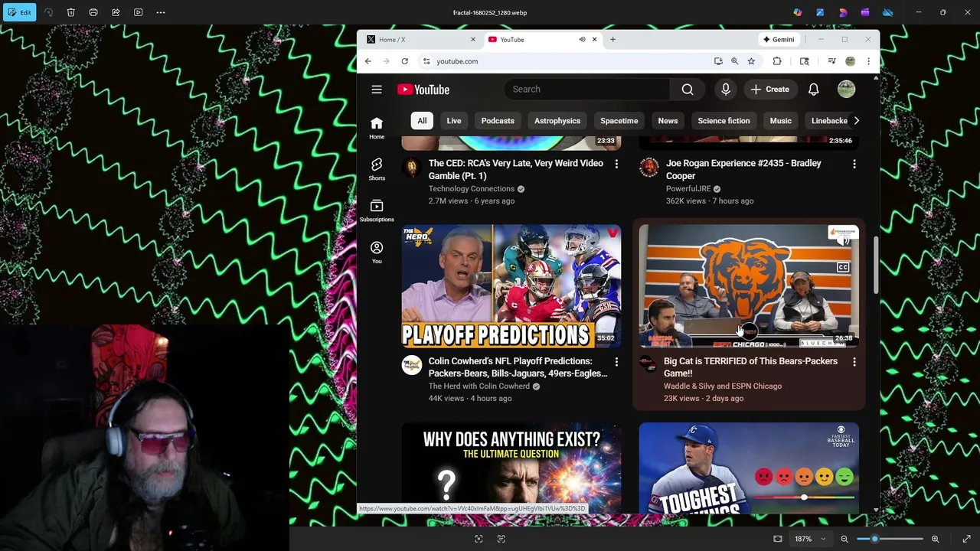Toggle sound on the Bears video preview
Viewport: 980px width, 551px height.
click(x=843, y=240)
